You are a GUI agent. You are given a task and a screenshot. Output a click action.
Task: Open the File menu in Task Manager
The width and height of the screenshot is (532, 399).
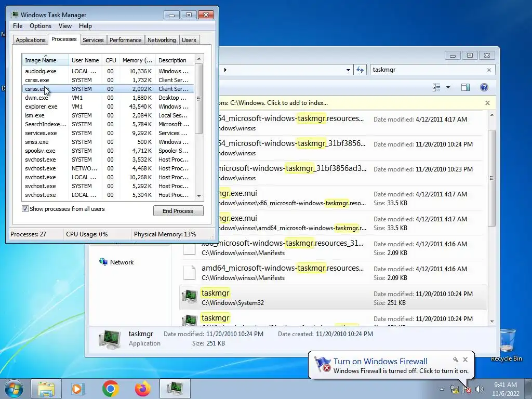pyautogui.click(x=18, y=26)
